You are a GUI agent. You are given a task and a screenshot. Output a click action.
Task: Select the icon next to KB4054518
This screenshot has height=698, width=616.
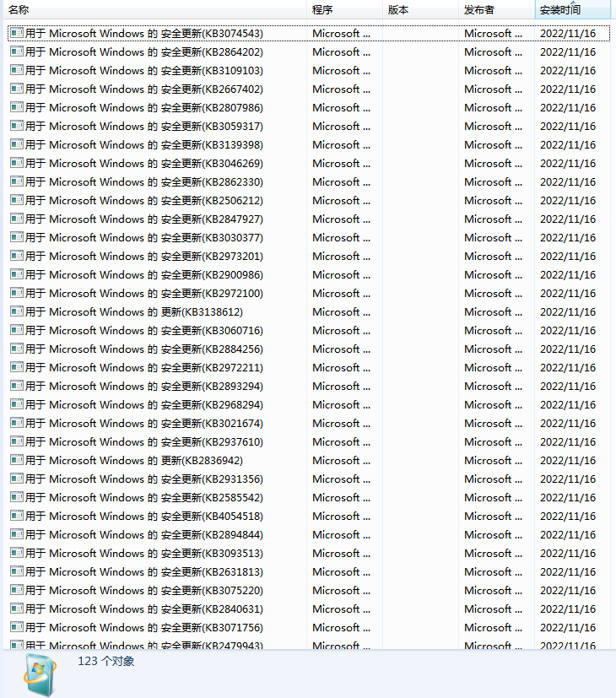(x=16, y=516)
